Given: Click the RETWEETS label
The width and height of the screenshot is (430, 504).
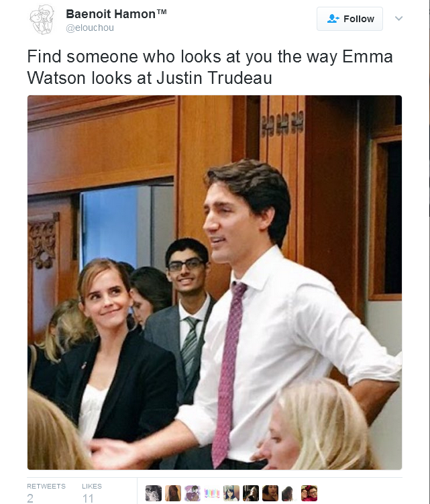Looking at the screenshot, I should [x=46, y=486].
